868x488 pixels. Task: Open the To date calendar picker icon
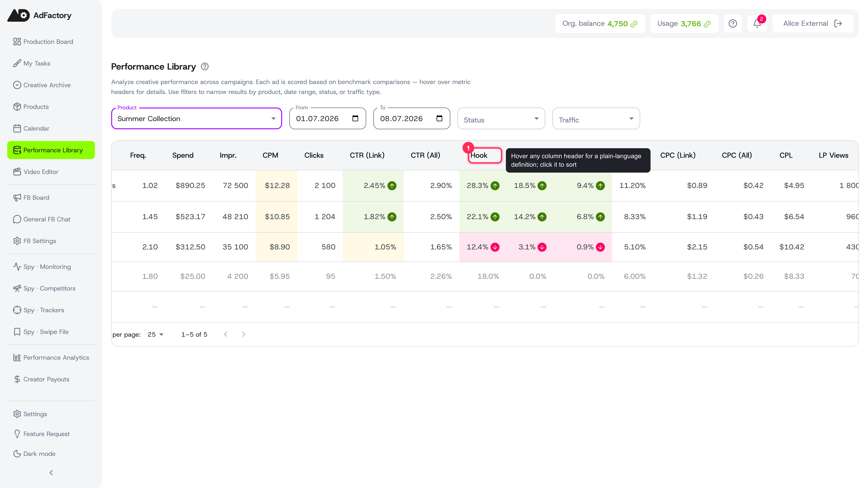point(439,118)
